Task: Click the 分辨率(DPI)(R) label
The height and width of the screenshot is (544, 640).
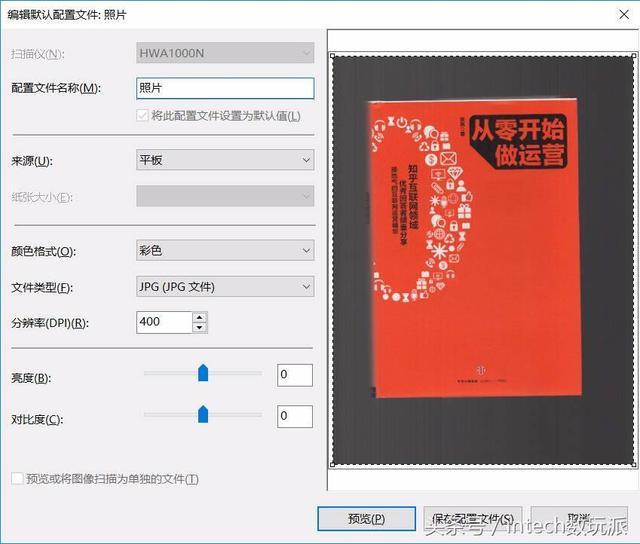Action: [x=50, y=324]
